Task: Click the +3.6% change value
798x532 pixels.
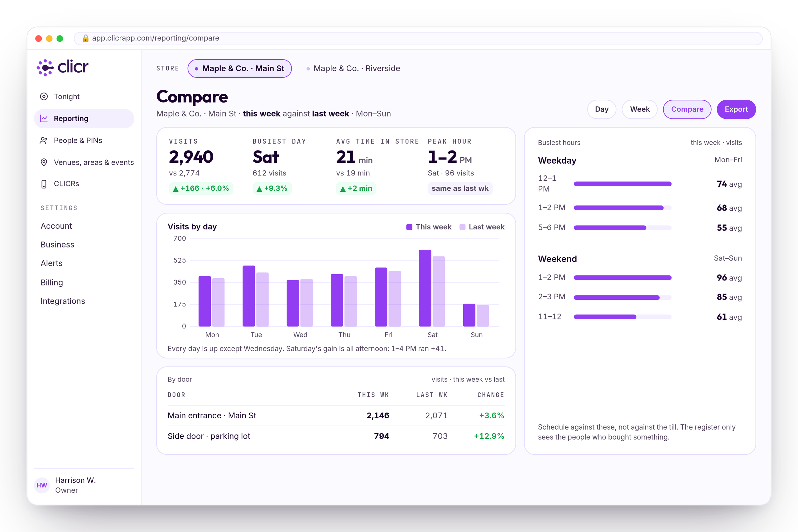Action: (x=492, y=416)
